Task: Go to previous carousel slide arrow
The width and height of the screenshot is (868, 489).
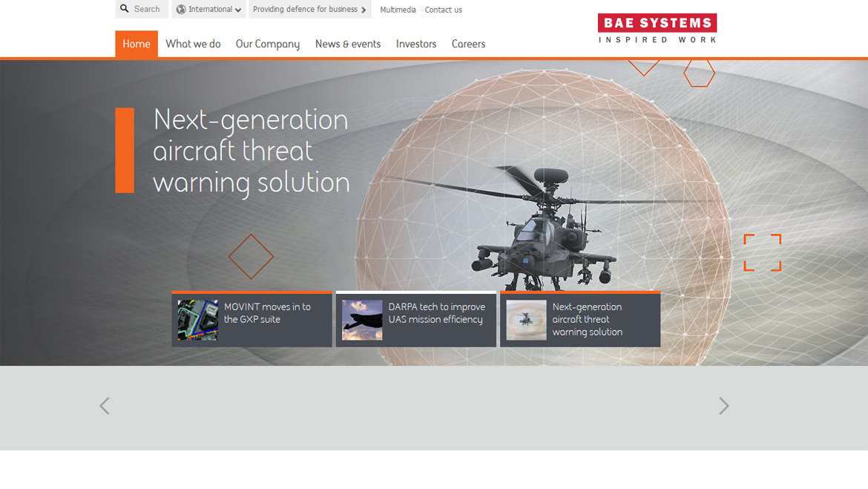Action: coord(105,406)
